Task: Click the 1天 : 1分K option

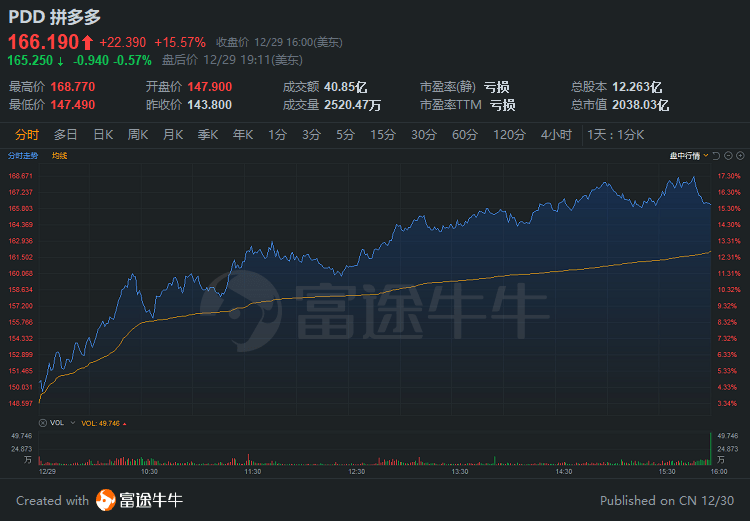Action: [x=616, y=135]
